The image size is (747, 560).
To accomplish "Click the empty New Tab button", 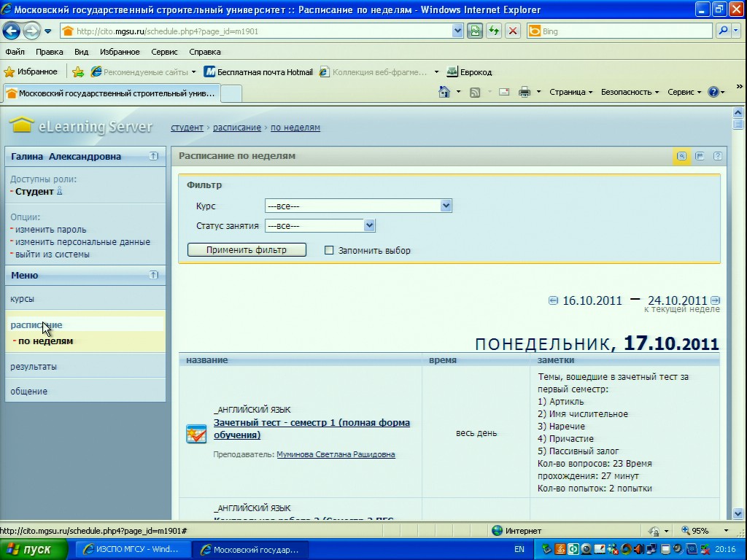I will [231, 93].
